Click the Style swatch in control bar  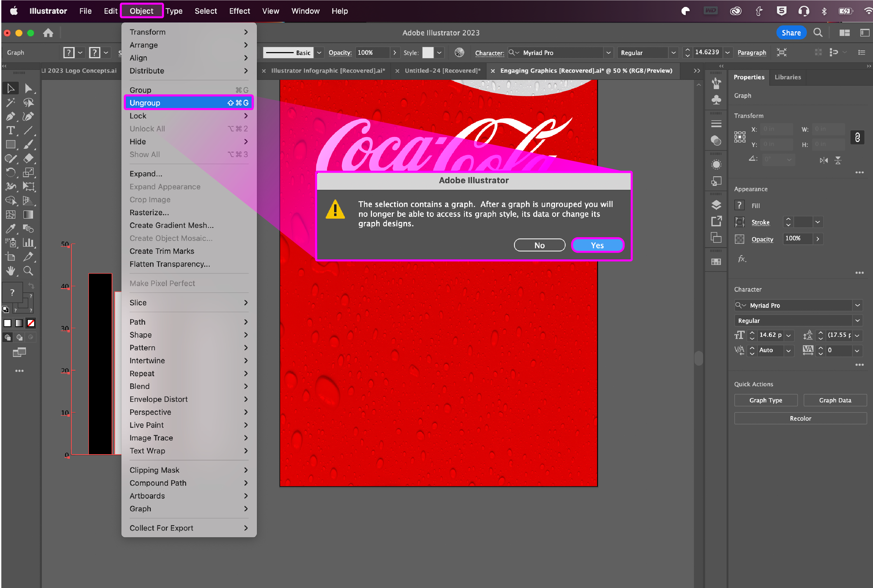point(428,53)
